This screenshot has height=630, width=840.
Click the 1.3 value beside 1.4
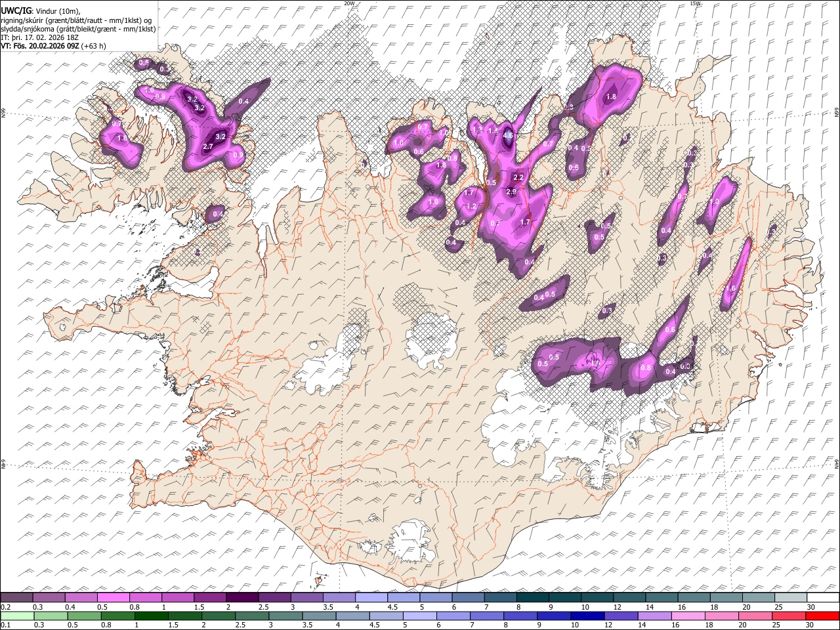[x=477, y=130]
